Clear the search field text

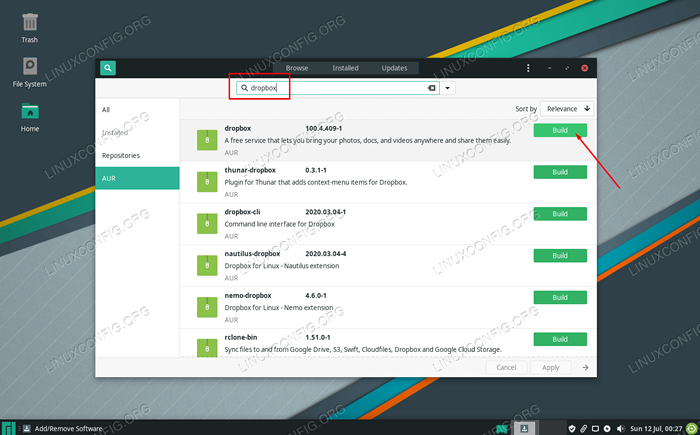pos(431,88)
